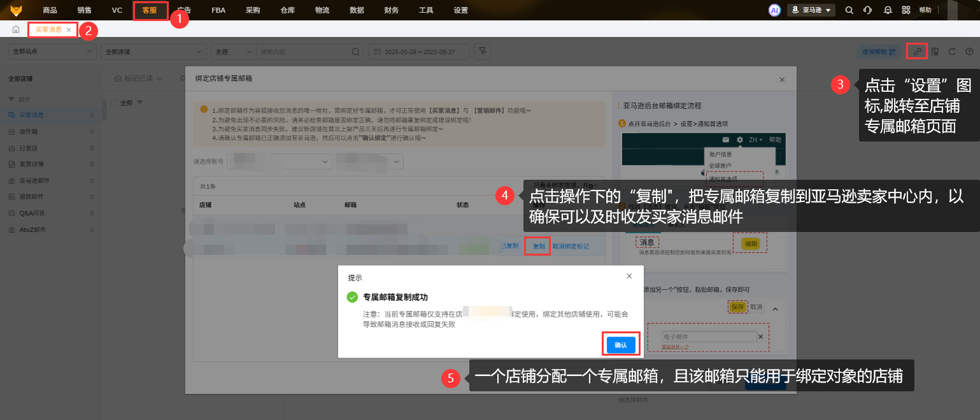Image resolution: width=980 pixels, height=420 pixels.
Task: Close the 提示 popup with the X
Action: click(x=629, y=276)
